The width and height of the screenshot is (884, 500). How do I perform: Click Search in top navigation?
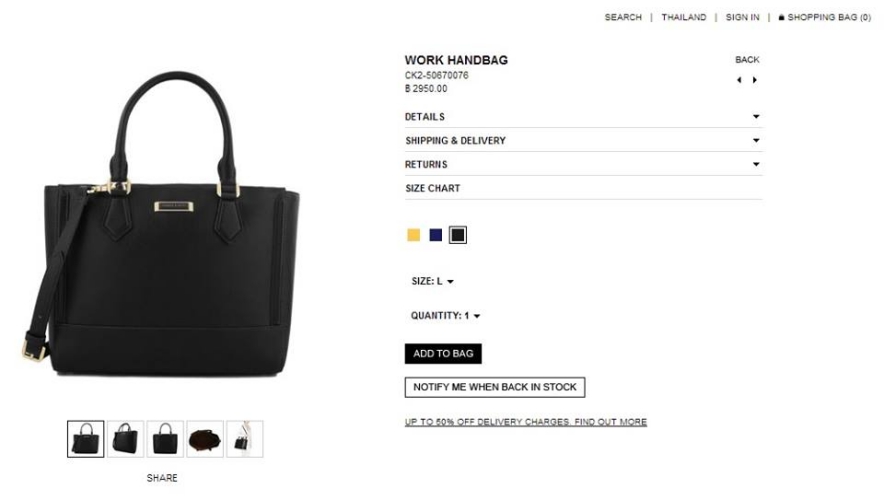coord(623,17)
